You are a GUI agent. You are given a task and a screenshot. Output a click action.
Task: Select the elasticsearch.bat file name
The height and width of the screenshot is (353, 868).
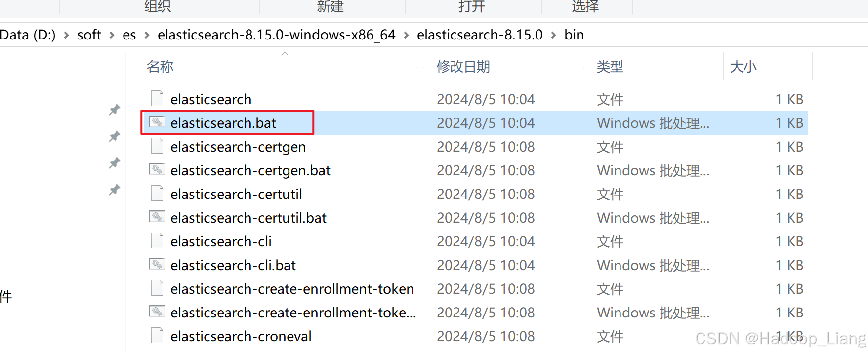click(223, 123)
